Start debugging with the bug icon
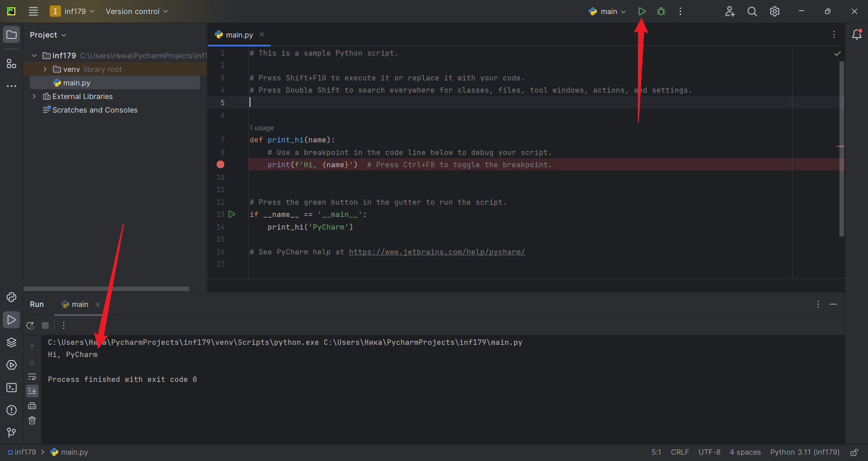 coord(661,11)
